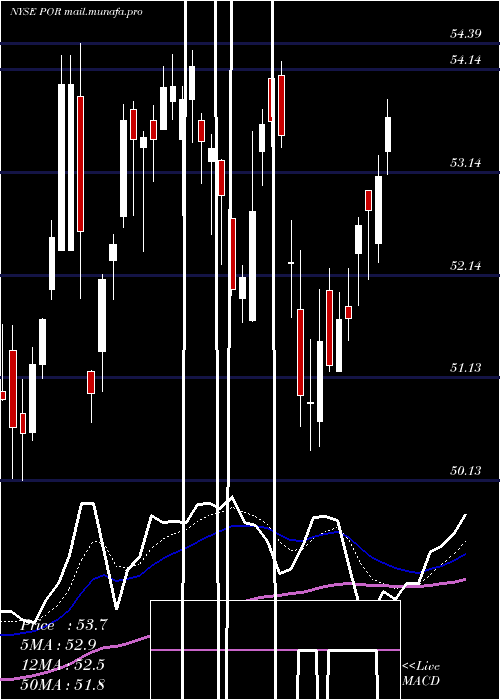This screenshot has width=500, height=700.
Task: Click the 50MA : 51.8 value
Action: click(x=63, y=684)
